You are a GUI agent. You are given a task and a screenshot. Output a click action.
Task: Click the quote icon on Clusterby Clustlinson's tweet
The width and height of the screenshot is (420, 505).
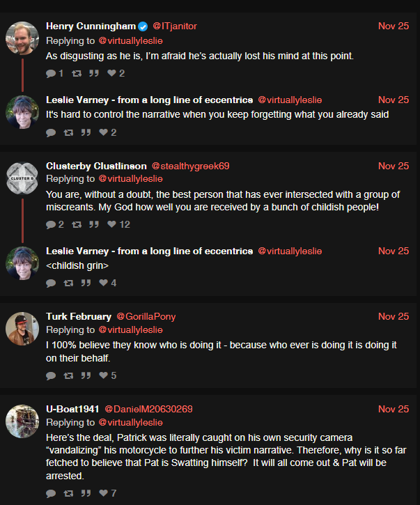tap(94, 224)
